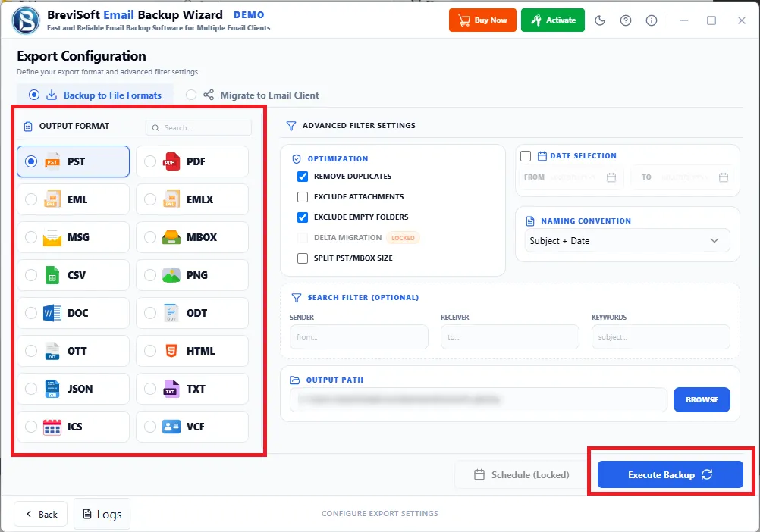Select the PST format radio button
Screen dimensions: 760x532
pos(31,161)
